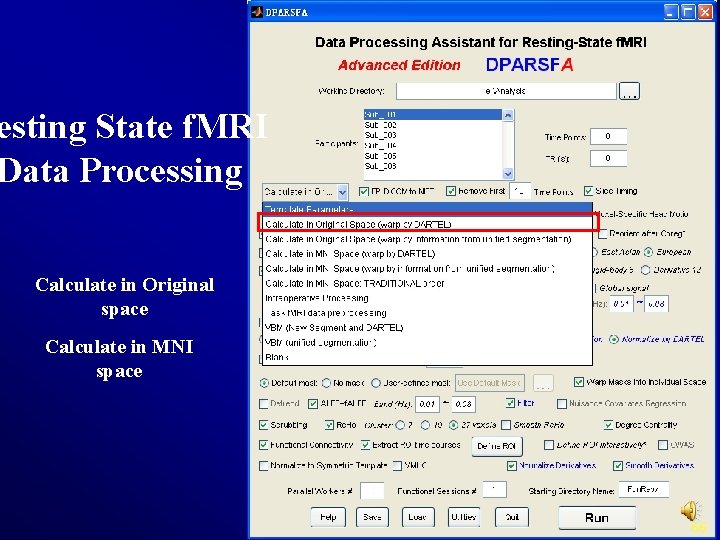Viewport: 720px width, 540px height.
Task: Toggle Normalize Derivatives checkbox
Action: pyautogui.click(x=512, y=466)
